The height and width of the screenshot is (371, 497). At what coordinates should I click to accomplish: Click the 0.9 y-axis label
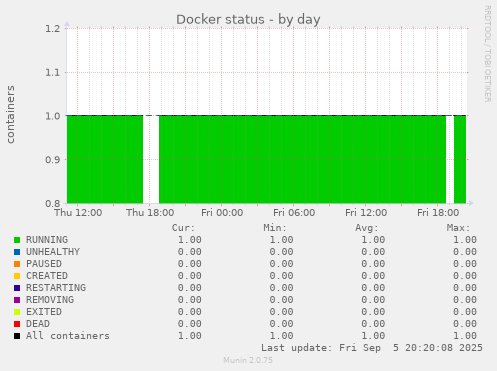click(53, 160)
